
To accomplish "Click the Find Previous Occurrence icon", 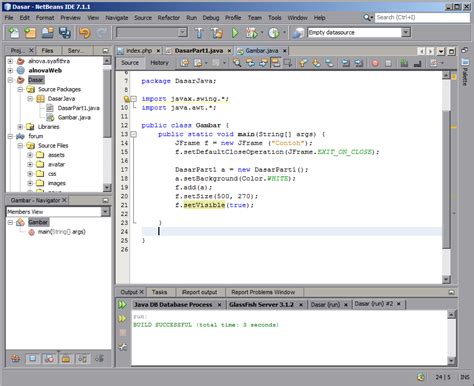I will pos(250,62).
